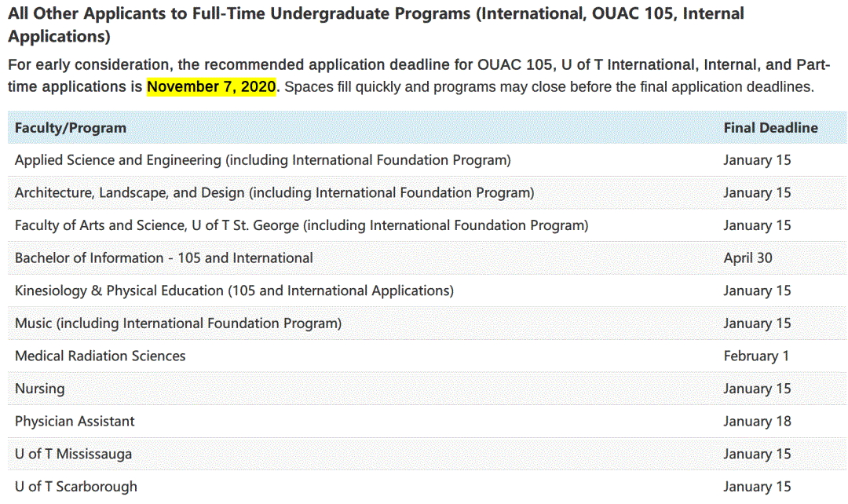
Task: Select the April 30 deadline cell
Action: (x=748, y=258)
